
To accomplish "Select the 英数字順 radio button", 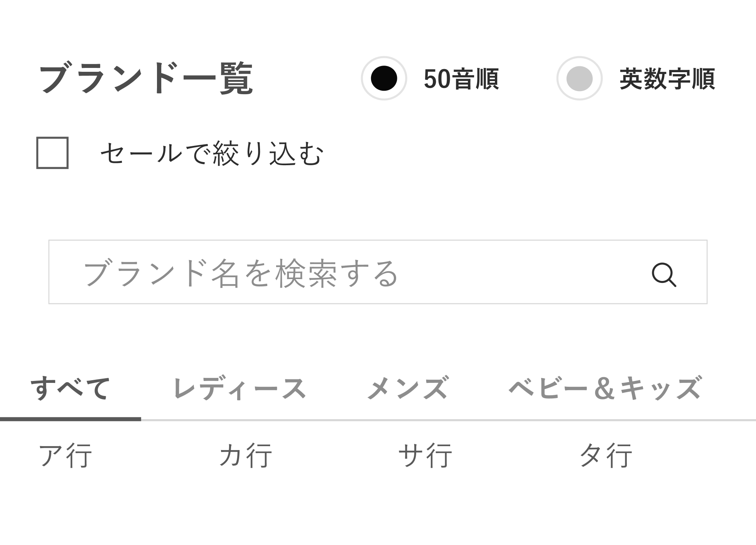I will (x=579, y=78).
